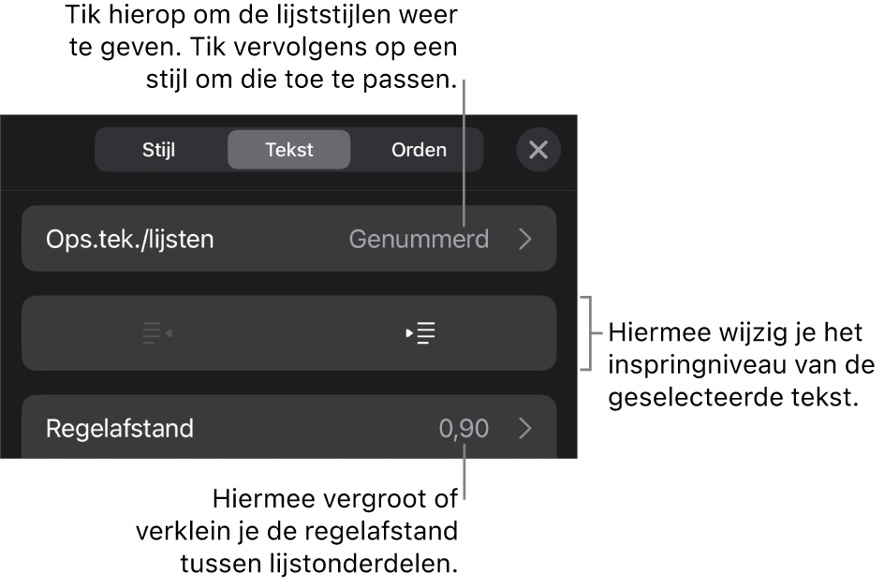Click the arrow right of 0,90
The height and width of the screenshot is (588, 884).
pyautogui.click(x=525, y=429)
